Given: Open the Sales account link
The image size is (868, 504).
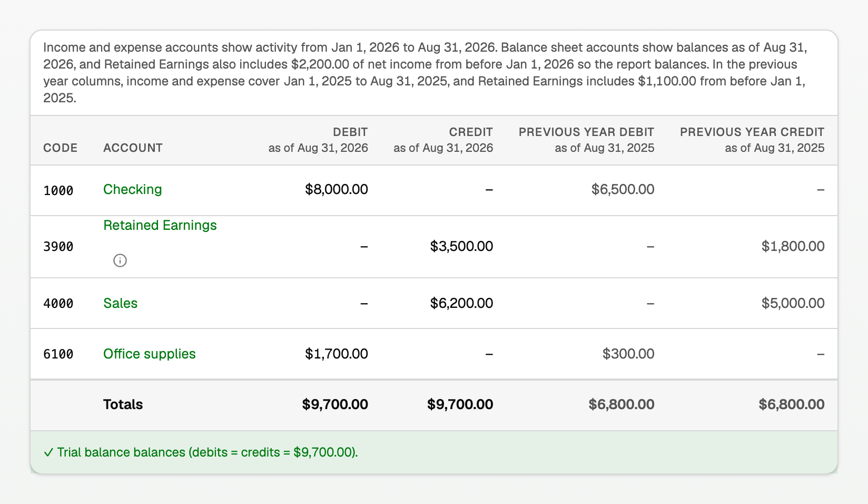Looking at the screenshot, I should [120, 303].
